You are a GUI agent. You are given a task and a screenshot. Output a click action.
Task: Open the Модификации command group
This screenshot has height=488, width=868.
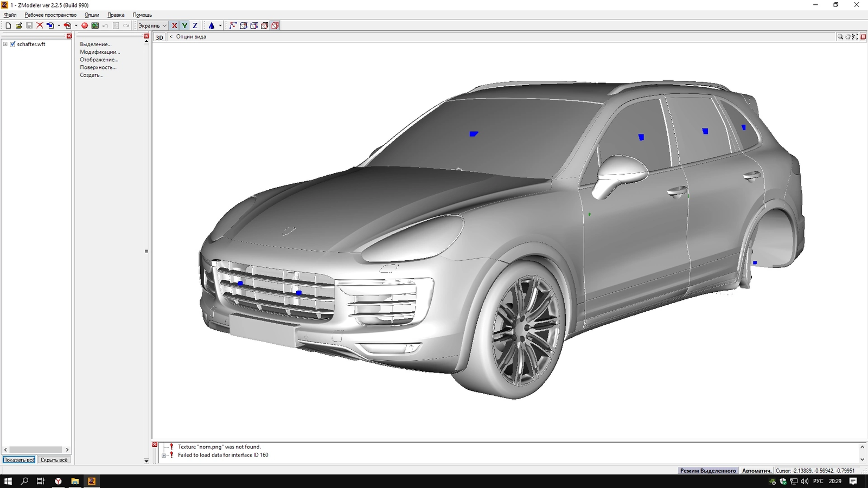click(100, 52)
